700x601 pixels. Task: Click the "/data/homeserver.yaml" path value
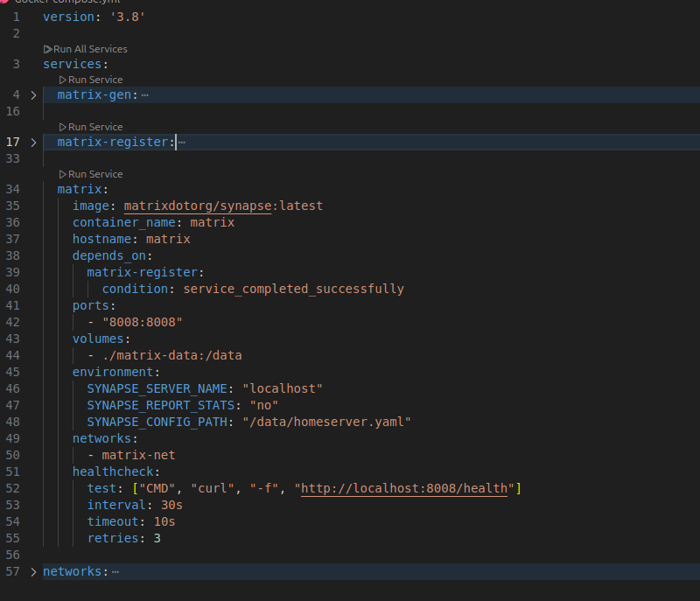pos(326,422)
